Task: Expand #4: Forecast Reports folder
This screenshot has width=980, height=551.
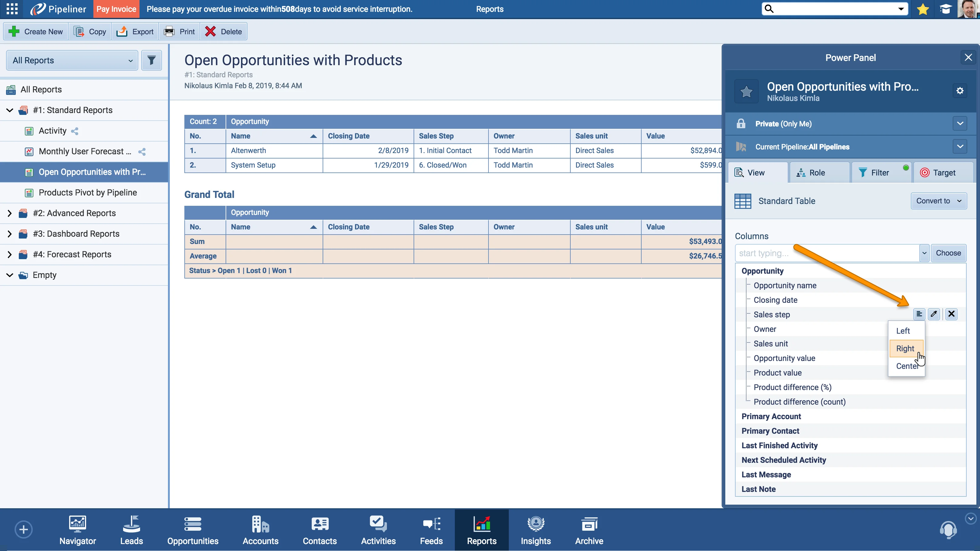Action: point(9,254)
